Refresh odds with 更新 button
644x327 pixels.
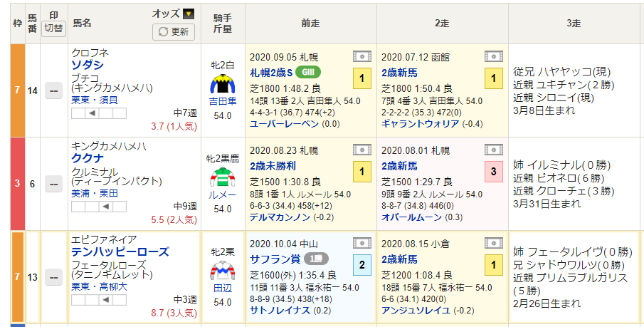(174, 31)
